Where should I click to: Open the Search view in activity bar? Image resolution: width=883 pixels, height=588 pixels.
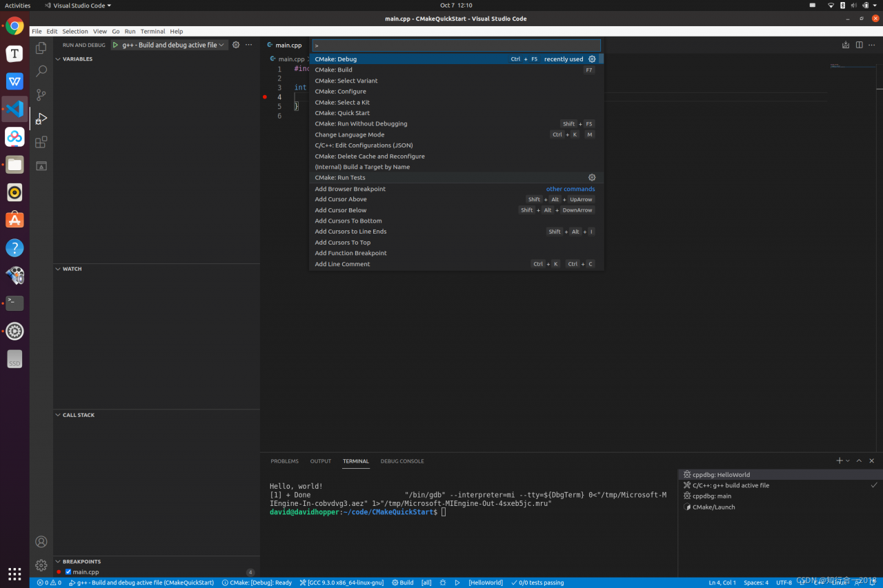tap(41, 71)
